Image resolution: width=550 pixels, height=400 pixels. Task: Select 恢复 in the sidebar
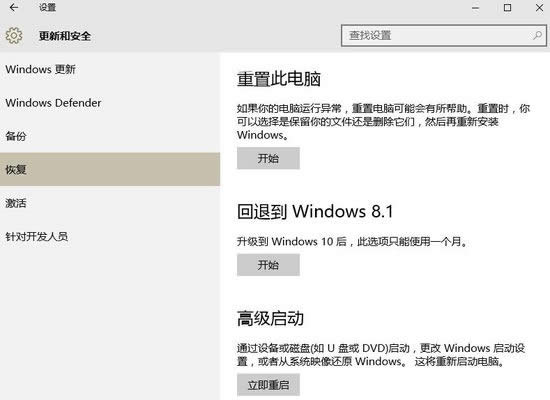point(110,169)
